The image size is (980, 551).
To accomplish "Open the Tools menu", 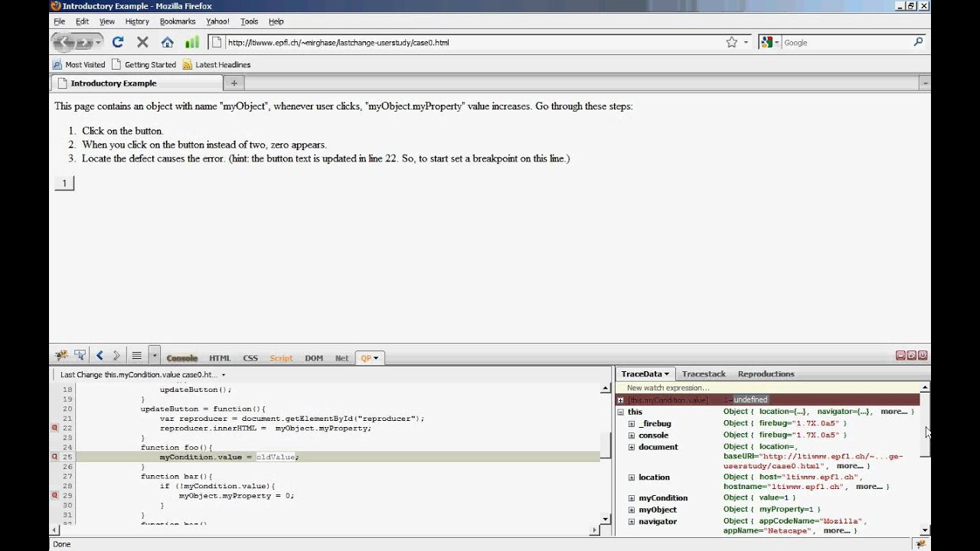I will tap(249, 21).
